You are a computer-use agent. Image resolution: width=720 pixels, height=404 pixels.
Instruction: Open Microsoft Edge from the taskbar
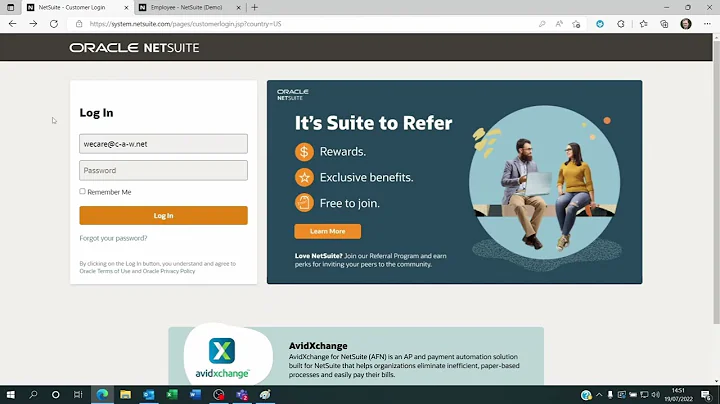coord(102,394)
